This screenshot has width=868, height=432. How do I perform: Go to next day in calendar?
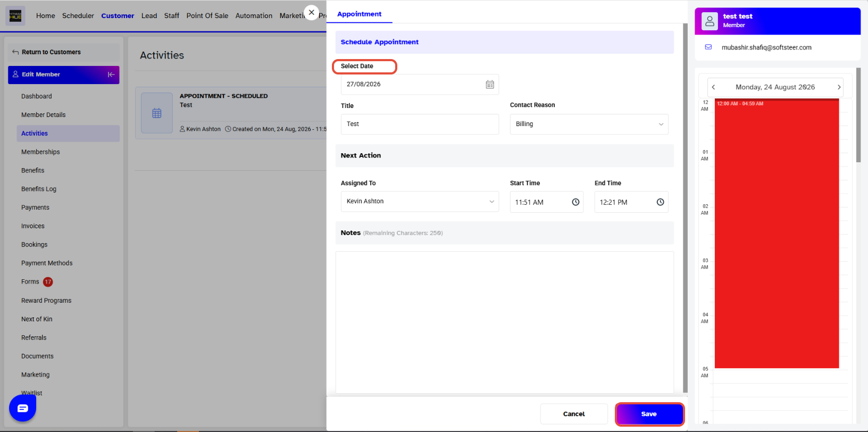click(839, 87)
